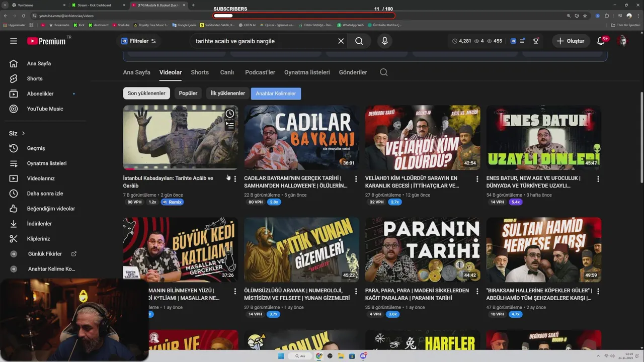Open vidIQ icon in YouTube header stats
This screenshot has height=362, width=644.
[x=513, y=41]
